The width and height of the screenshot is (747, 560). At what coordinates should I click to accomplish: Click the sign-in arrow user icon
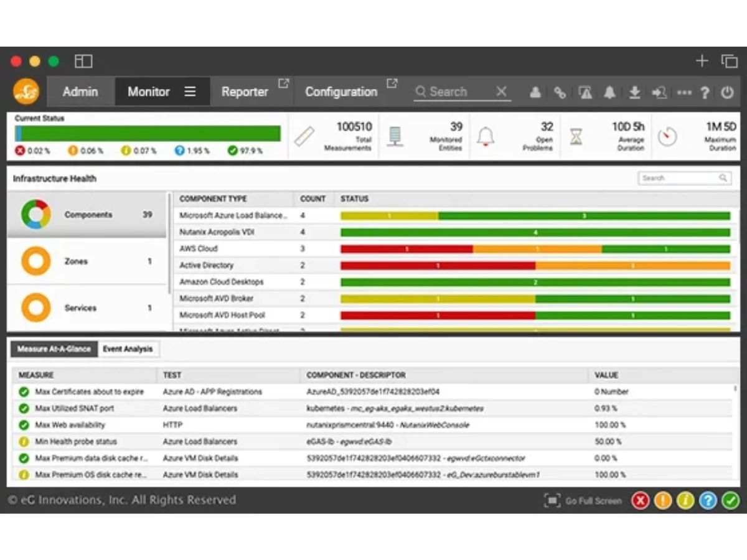pos(659,92)
